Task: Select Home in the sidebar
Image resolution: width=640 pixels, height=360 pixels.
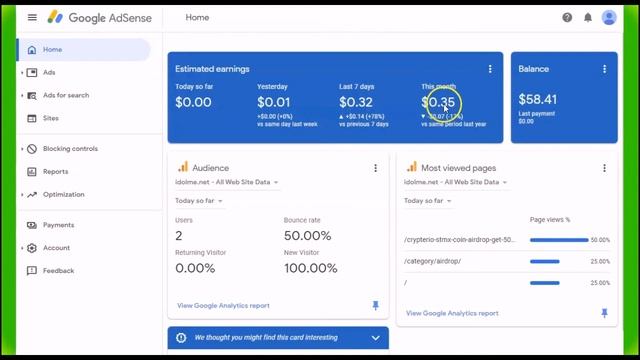Action: pos(84,50)
